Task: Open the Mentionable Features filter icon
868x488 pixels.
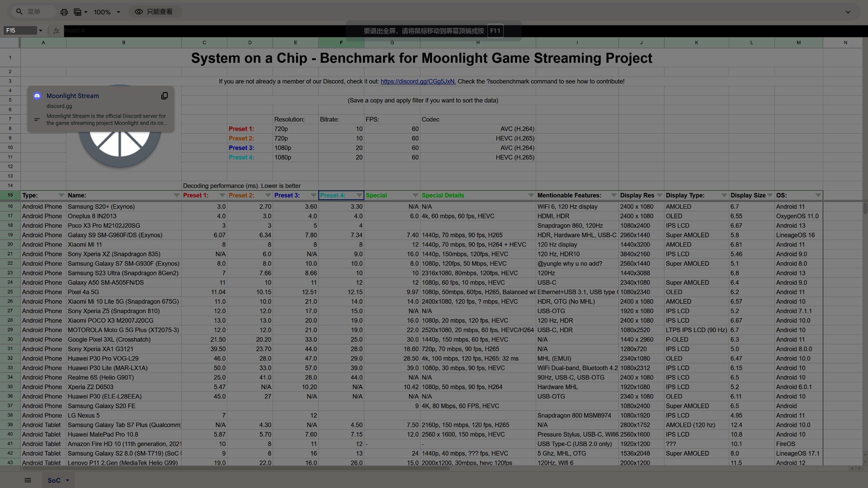Action: 614,195
